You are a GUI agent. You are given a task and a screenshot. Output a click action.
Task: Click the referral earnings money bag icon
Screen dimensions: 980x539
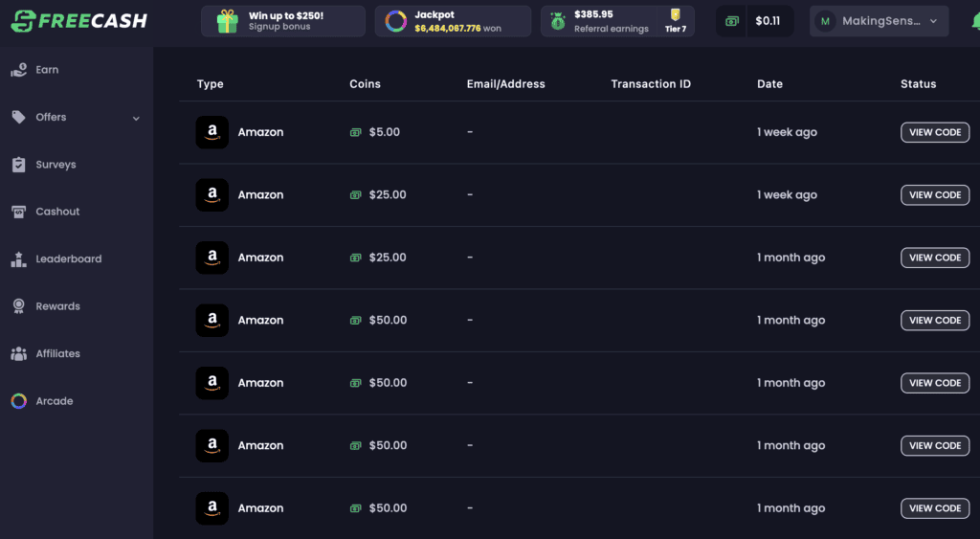pos(557,21)
